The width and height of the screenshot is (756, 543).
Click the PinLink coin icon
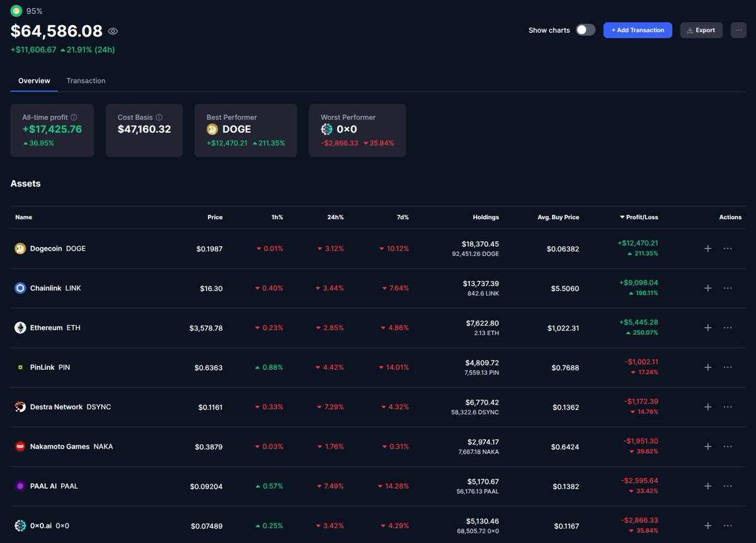click(20, 367)
